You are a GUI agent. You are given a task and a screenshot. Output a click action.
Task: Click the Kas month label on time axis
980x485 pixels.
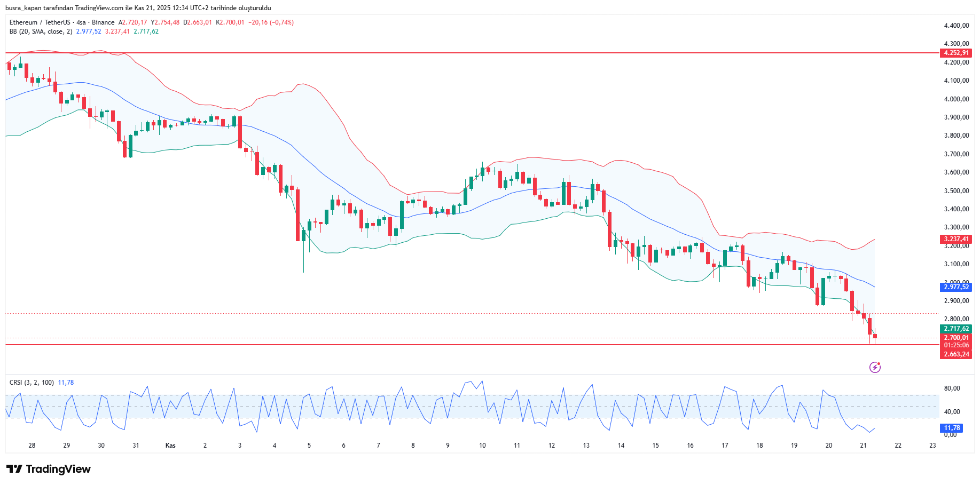(x=170, y=446)
